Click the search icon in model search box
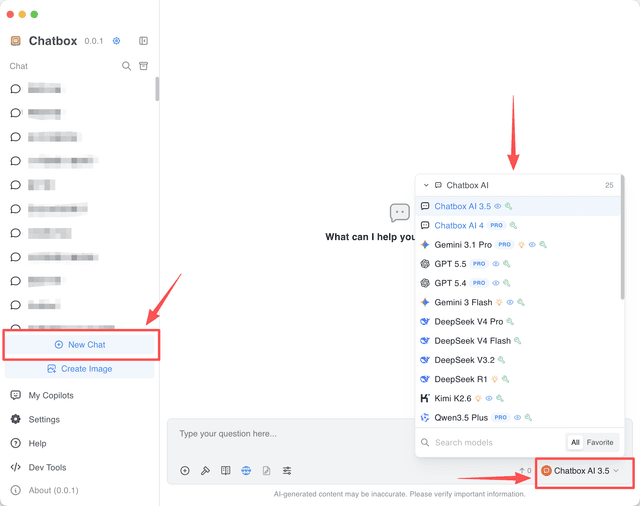 tap(425, 442)
